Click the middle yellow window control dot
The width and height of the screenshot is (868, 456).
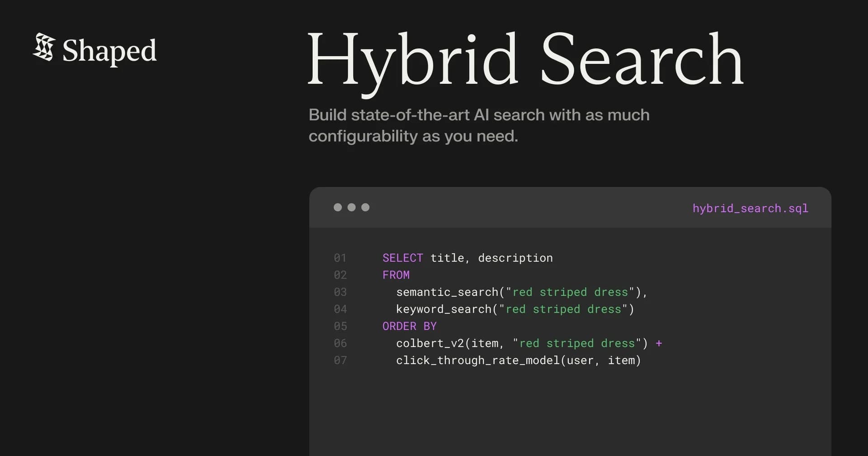pyautogui.click(x=352, y=207)
